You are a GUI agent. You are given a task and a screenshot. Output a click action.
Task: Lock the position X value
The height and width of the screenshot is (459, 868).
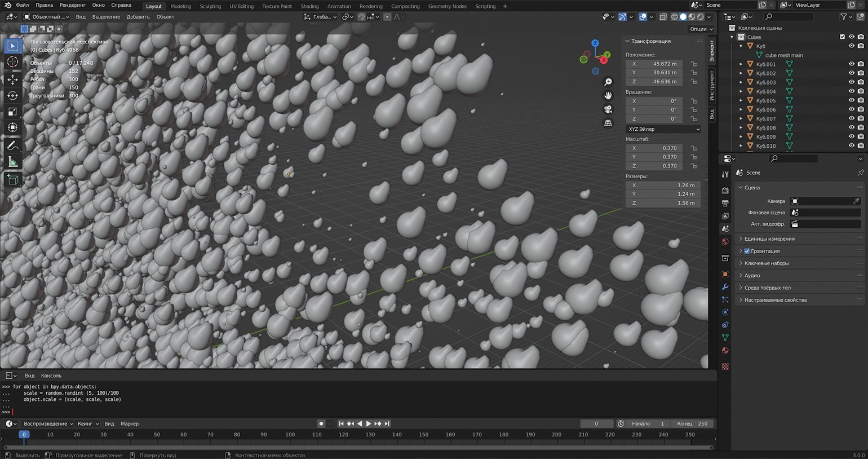click(694, 64)
